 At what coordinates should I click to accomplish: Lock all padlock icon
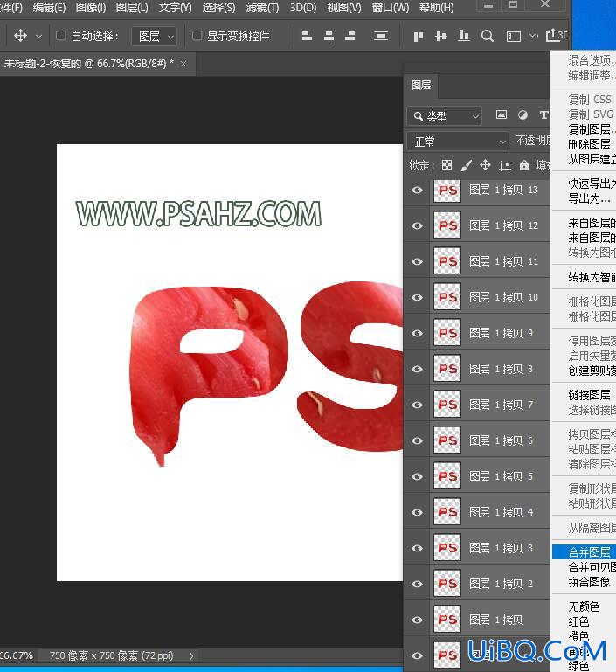coord(524,165)
